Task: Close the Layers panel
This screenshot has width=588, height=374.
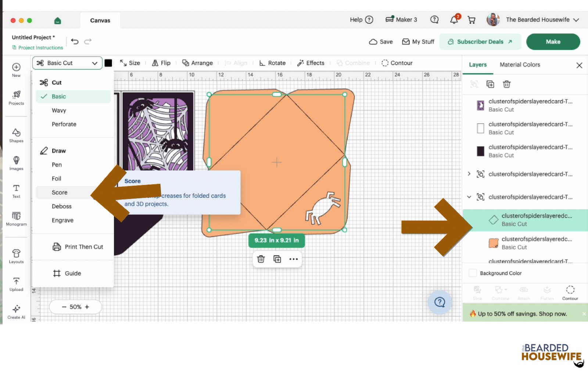Action: click(579, 65)
